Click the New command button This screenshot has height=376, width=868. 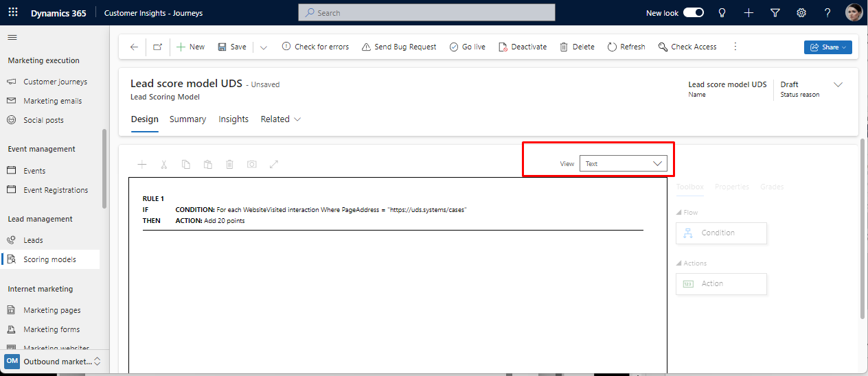click(190, 47)
